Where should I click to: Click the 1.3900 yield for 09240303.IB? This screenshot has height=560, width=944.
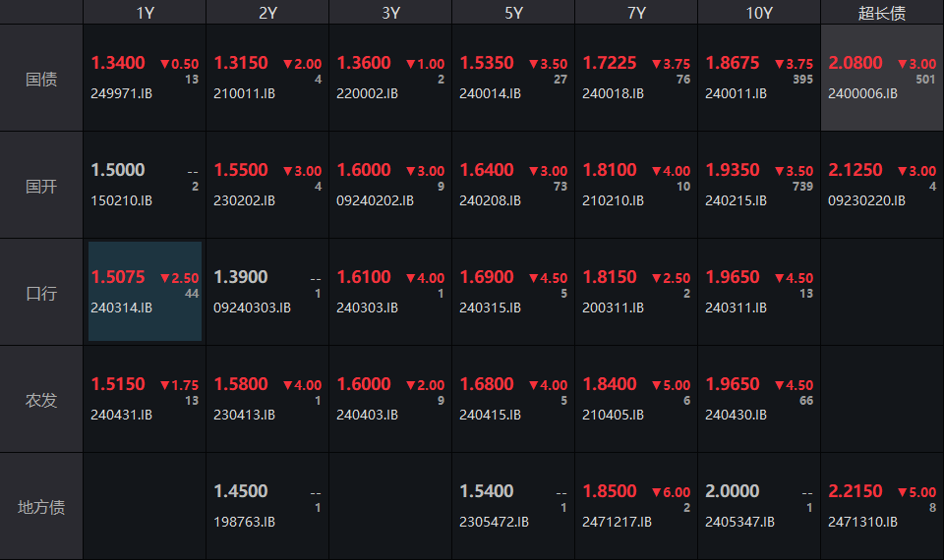[240, 277]
